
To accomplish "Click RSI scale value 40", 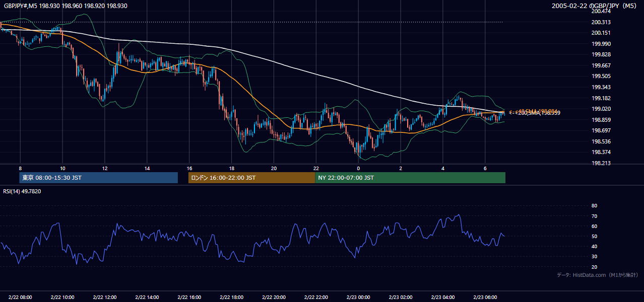I will [x=594, y=246].
